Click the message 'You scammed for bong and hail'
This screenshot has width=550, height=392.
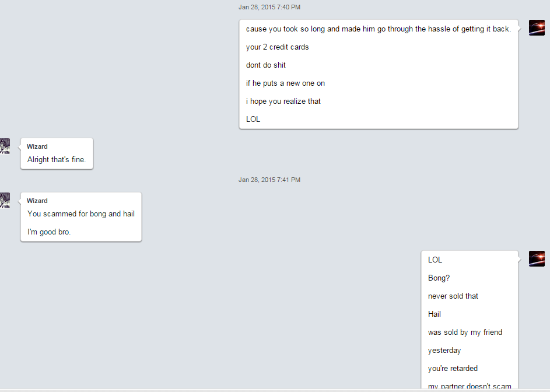[x=81, y=213]
